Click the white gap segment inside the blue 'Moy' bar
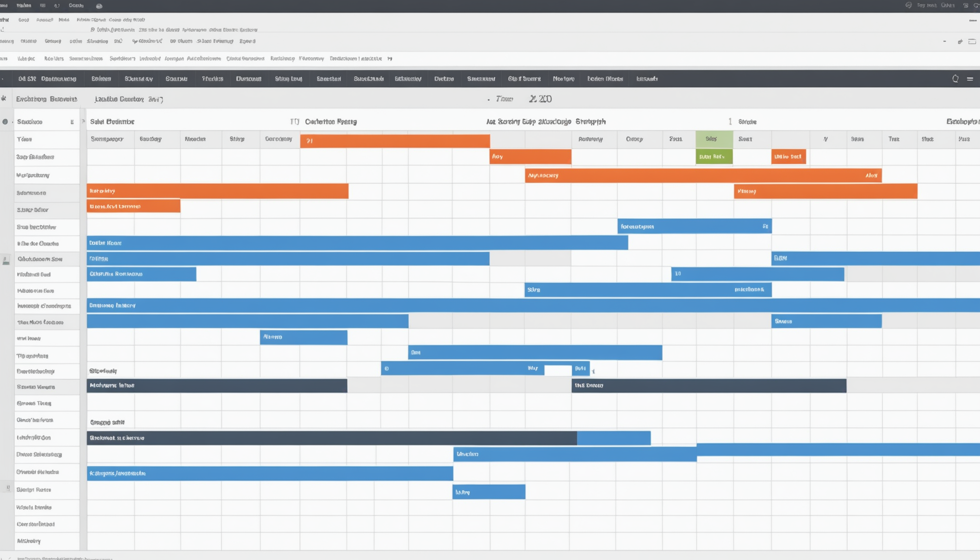Image resolution: width=980 pixels, height=560 pixels. [558, 370]
